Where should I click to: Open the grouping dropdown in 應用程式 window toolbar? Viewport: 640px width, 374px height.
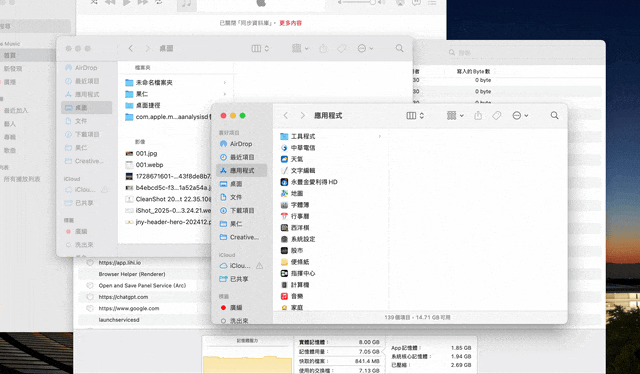pyautogui.click(x=455, y=116)
